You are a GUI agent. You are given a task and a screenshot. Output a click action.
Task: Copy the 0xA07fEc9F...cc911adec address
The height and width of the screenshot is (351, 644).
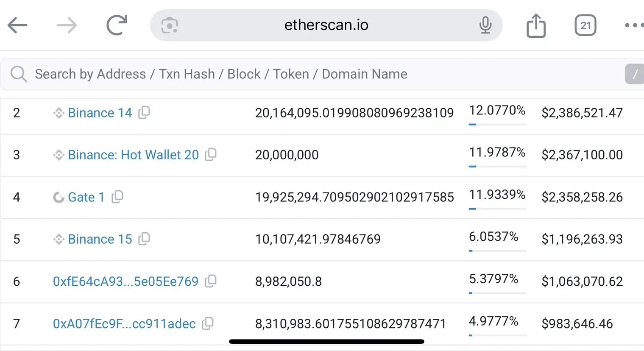pos(208,323)
